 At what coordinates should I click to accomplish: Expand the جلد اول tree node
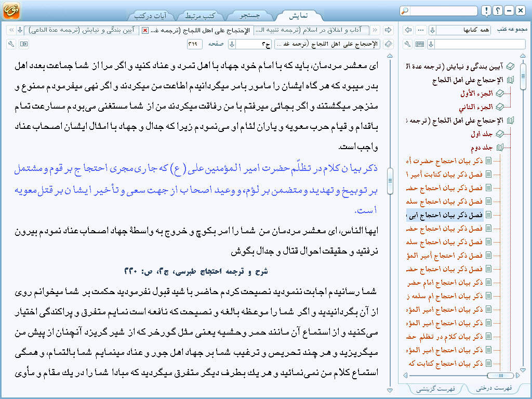coord(500,134)
